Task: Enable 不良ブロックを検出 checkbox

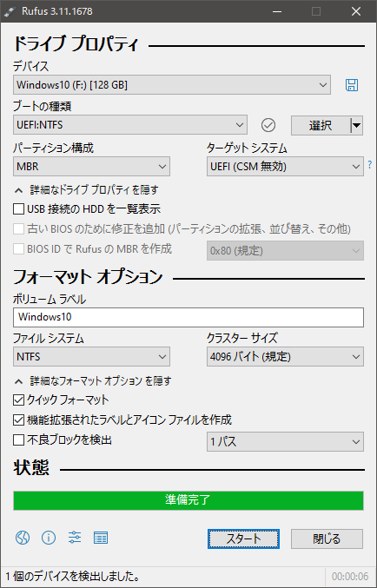Action: 19,439
